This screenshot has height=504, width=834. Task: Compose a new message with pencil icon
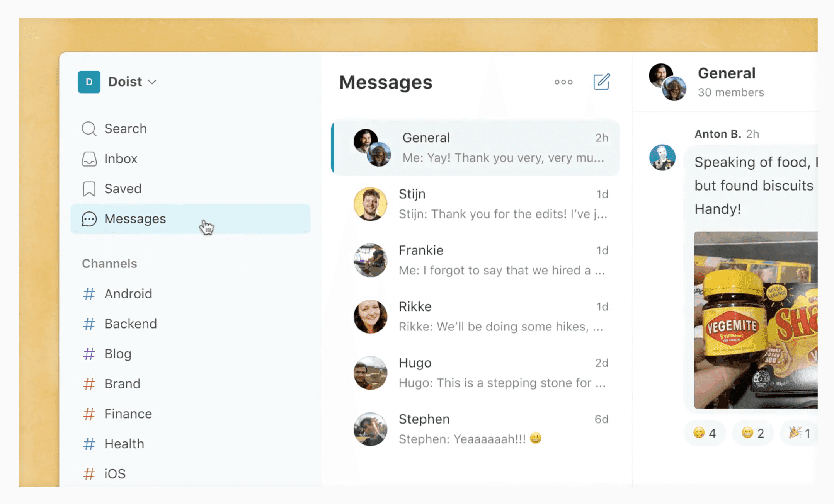click(602, 82)
